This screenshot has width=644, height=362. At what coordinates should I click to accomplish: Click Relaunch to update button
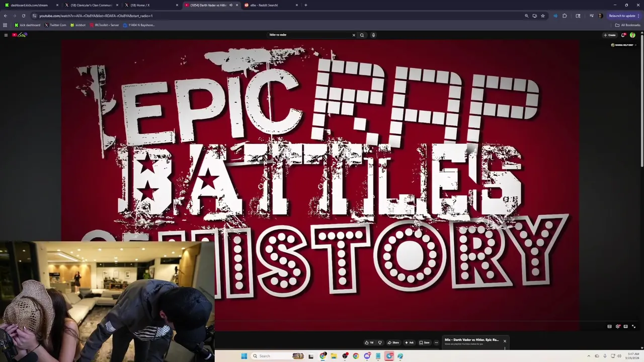tap(623, 16)
